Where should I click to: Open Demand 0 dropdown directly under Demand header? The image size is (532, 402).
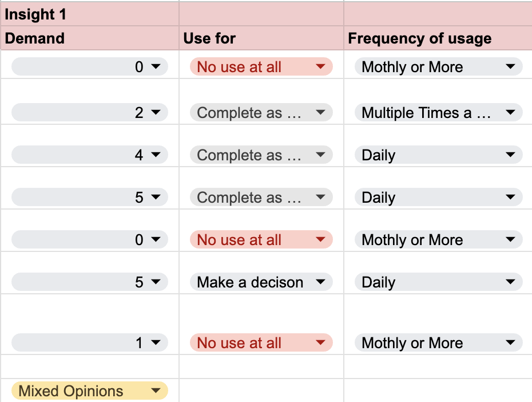[x=90, y=66]
